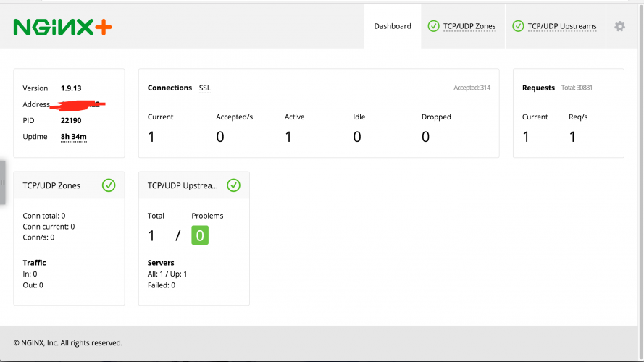The image size is (644, 362).
Task: Click the Servers heading
Action: (x=161, y=263)
